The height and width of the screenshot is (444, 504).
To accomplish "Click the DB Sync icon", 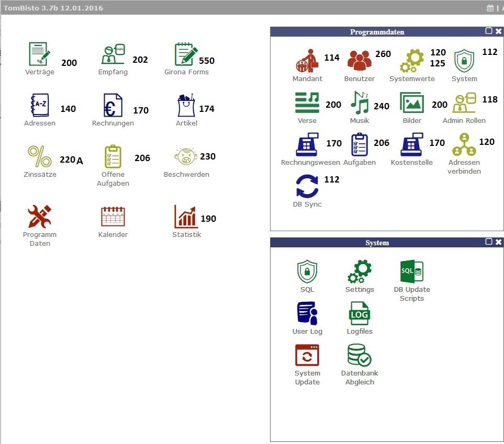I will click(307, 187).
